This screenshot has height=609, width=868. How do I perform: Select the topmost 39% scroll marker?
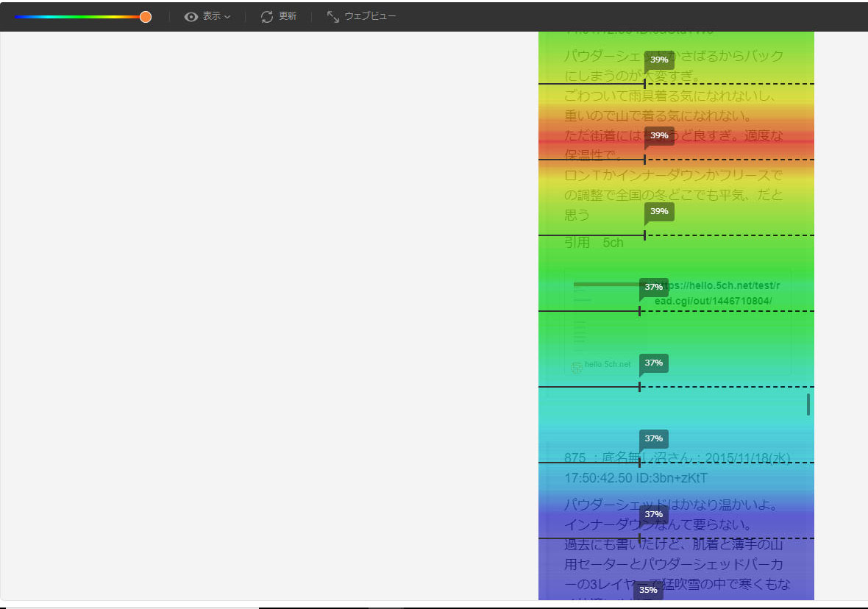659,60
